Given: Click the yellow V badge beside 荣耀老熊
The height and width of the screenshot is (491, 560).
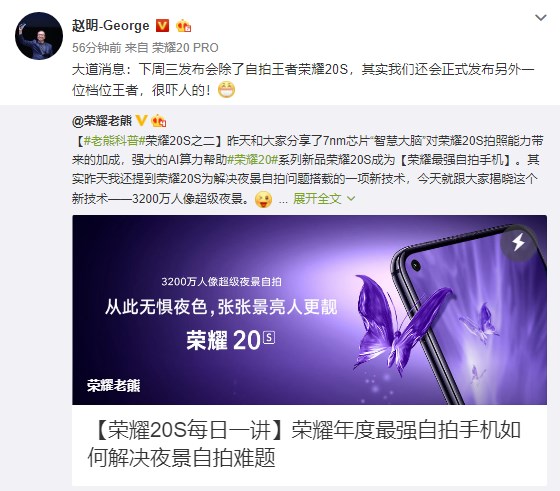Looking at the screenshot, I should pyautogui.click(x=141, y=121).
